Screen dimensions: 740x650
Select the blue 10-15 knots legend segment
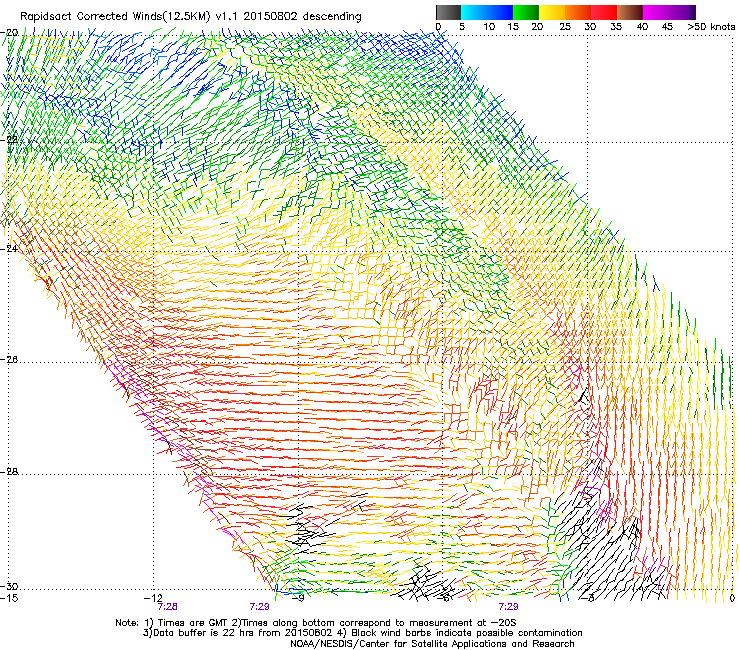coord(500,12)
